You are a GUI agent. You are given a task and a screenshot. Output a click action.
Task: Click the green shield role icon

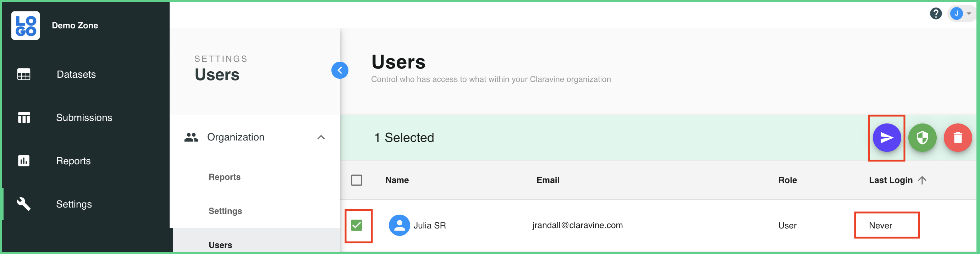[922, 138]
